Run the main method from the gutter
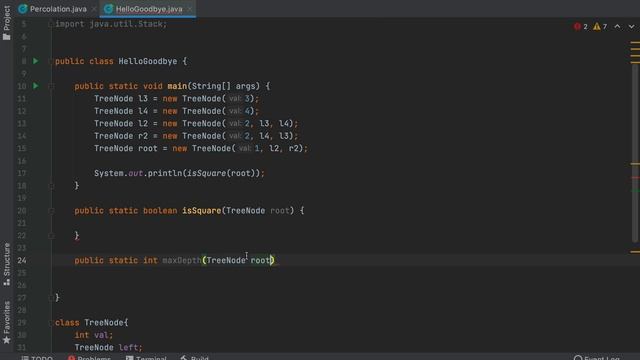 (x=36, y=86)
